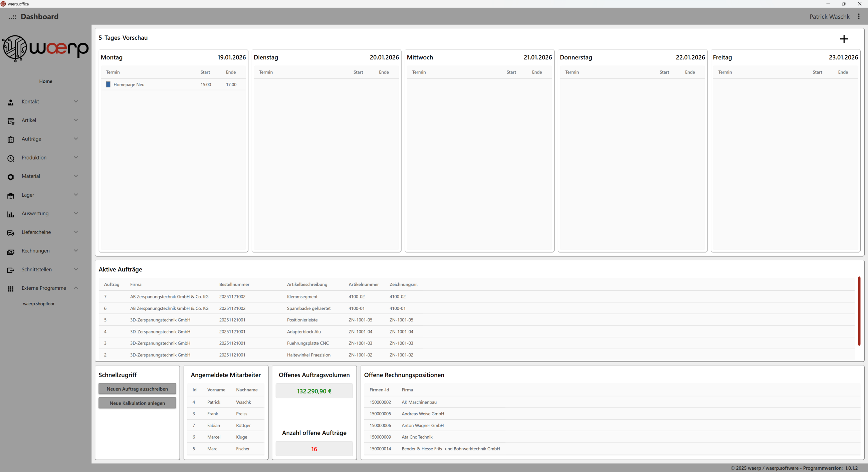Toggle the sidebar via Dashboard dots icon
This screenshot has width=868, height=472.
[x=12, y=17]
